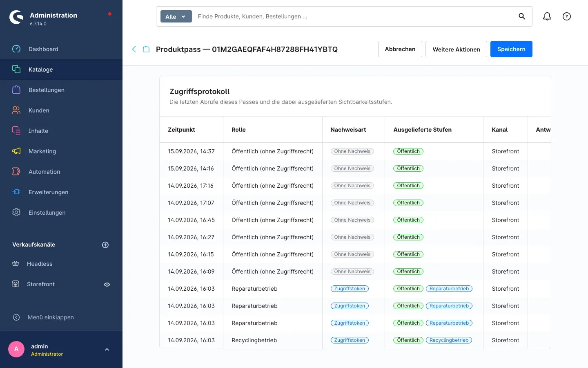This screenshot has height=368, width=588.
Task: Click the Kataloge catalog icon
Action: click(x=16, y=70)
